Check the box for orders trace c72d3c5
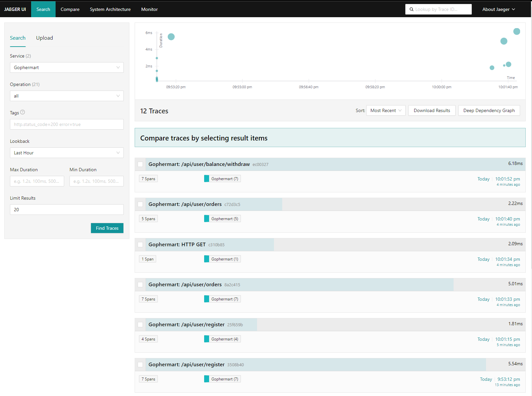 point(140,204)
